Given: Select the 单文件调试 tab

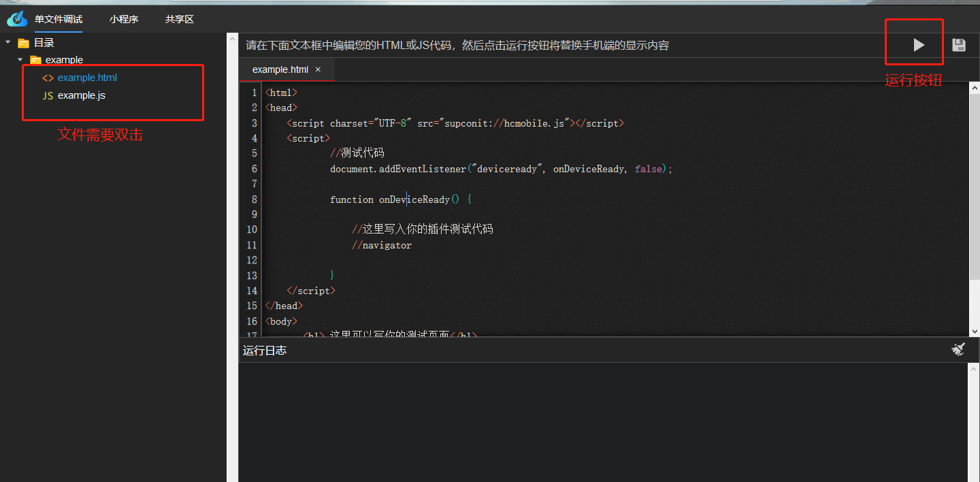Looking at the screenshot, I should [x=59, y=19].
